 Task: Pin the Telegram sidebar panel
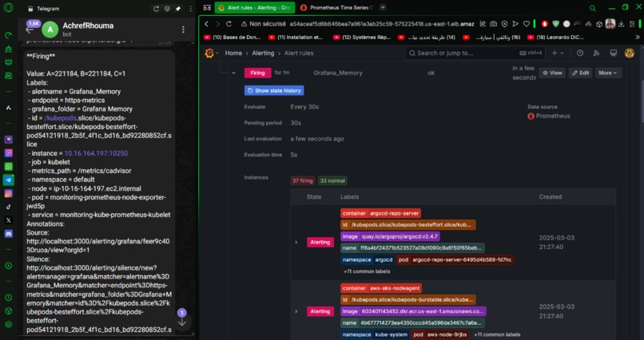[178, 9]
